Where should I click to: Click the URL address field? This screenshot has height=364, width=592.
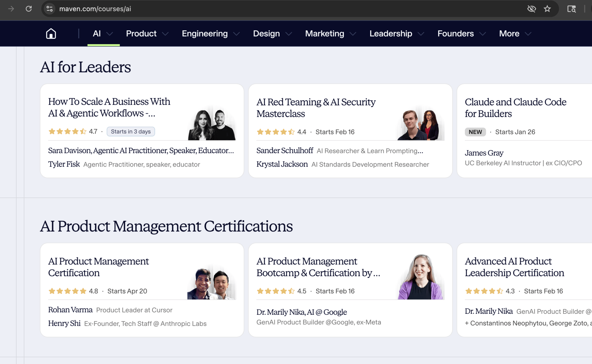click(x=247, y=9)
